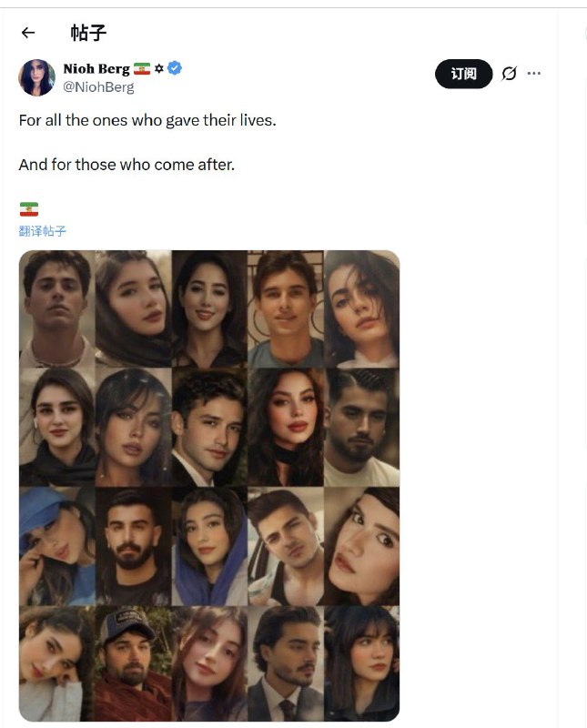
Task: Open the Grok icon beside subscribe
Action: (509, 74)
